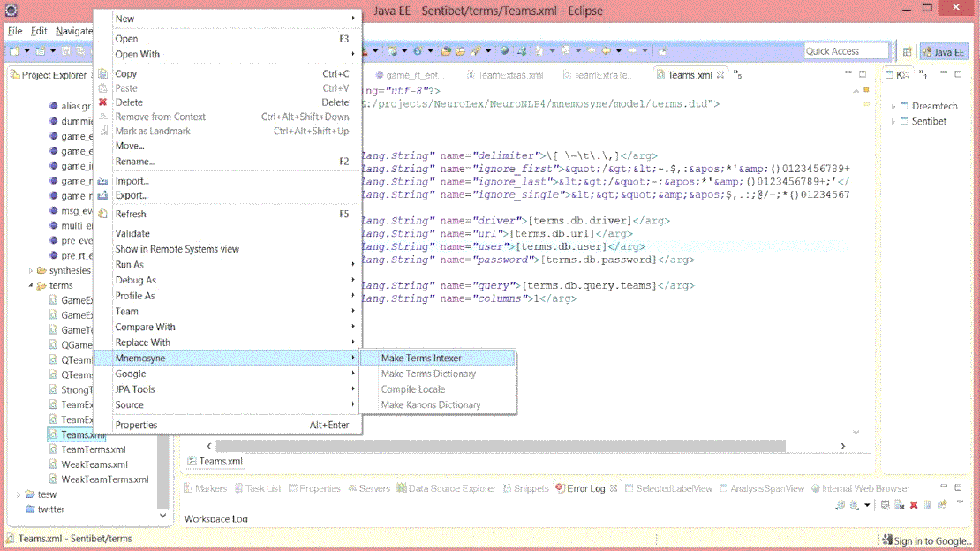980x551 pixels.
Task: Click the Sign in to Google icon
Action: coord(887,540)
